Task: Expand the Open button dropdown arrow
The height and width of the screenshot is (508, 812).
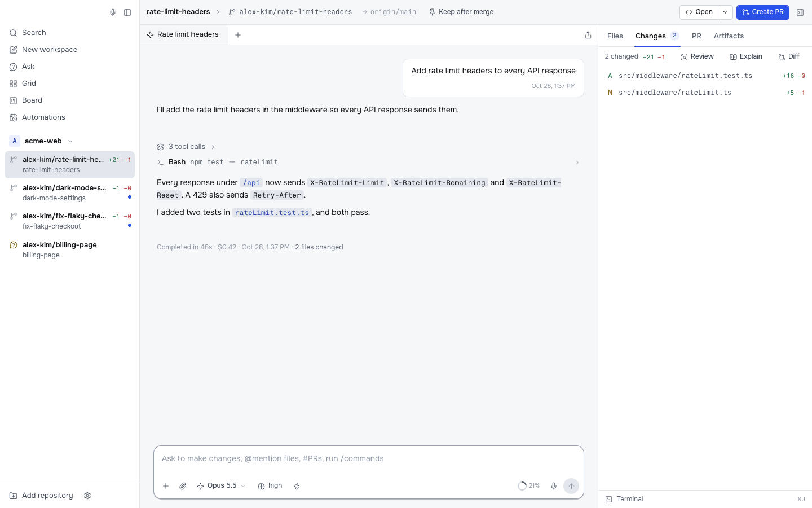Action: coord(725,12)
